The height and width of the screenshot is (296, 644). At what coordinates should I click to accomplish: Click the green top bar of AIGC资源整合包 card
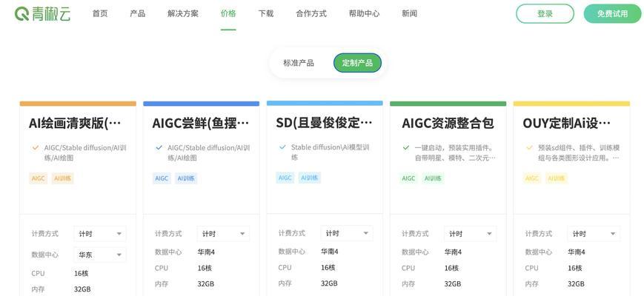coord(448,104)
